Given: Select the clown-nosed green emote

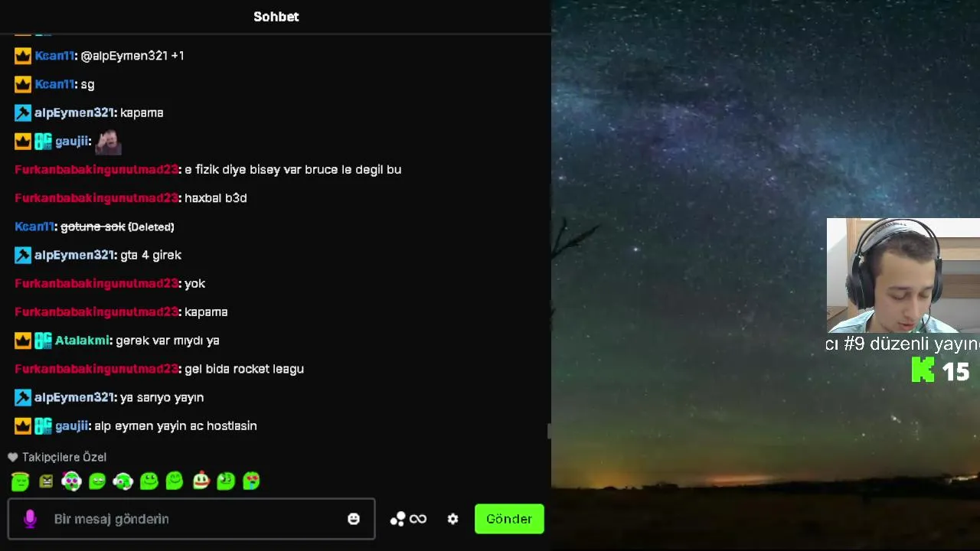Looking at the screenshot, I should [201, 481].
